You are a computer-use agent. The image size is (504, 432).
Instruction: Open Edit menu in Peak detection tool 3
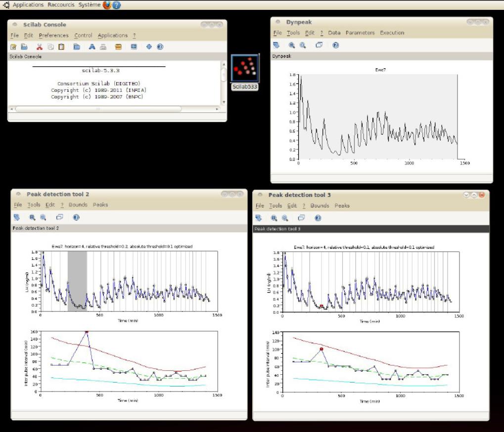[x=292, y=206]
